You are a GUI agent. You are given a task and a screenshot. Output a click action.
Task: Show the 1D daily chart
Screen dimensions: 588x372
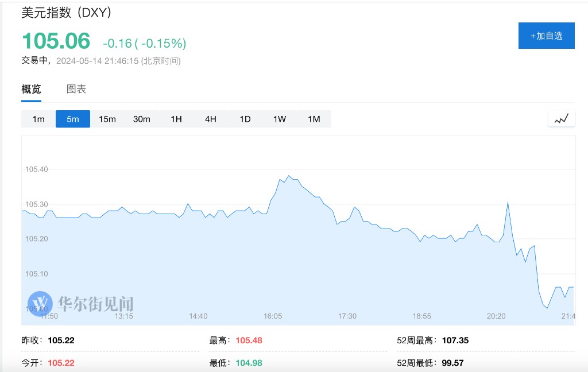(x=245, y=119)
